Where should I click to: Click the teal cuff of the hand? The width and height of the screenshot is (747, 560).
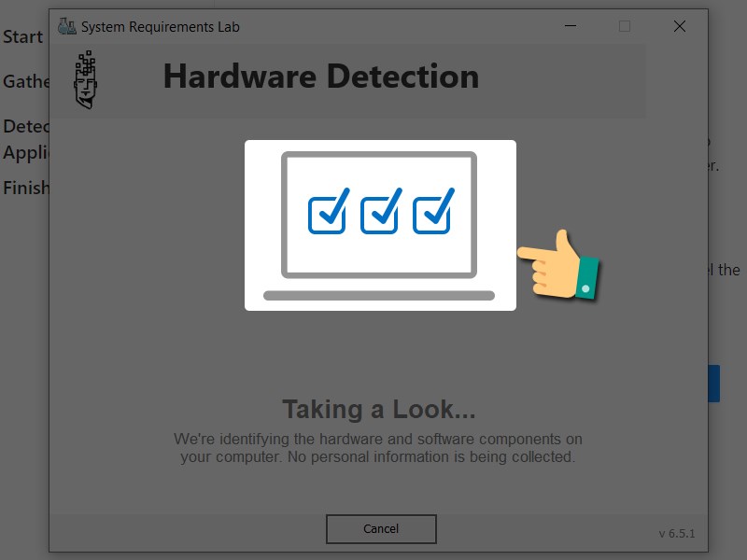(x=588, y=277)
